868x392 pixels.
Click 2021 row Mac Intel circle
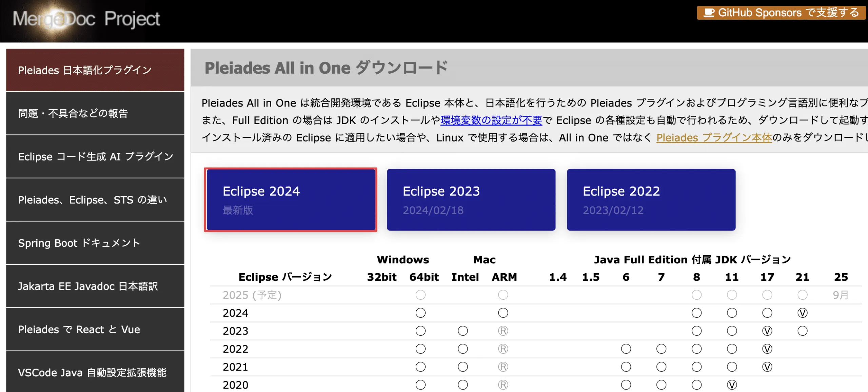click(x=463, y=367)
